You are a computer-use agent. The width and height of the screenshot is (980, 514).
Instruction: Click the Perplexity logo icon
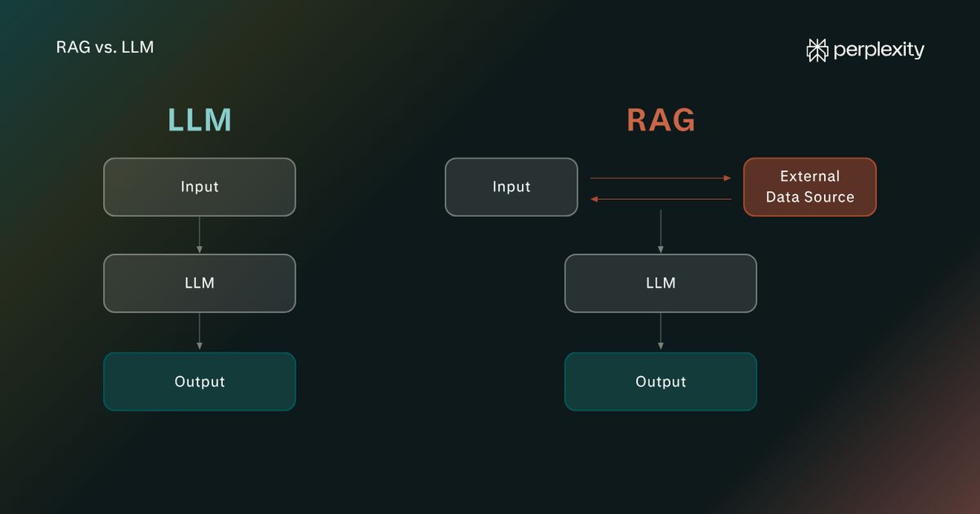(817, 50)
